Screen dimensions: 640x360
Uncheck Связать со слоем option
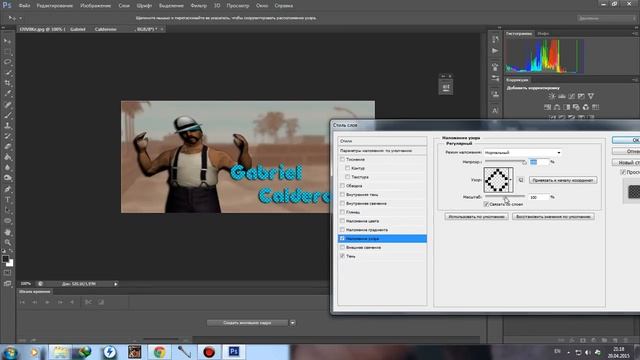point(486,204)
